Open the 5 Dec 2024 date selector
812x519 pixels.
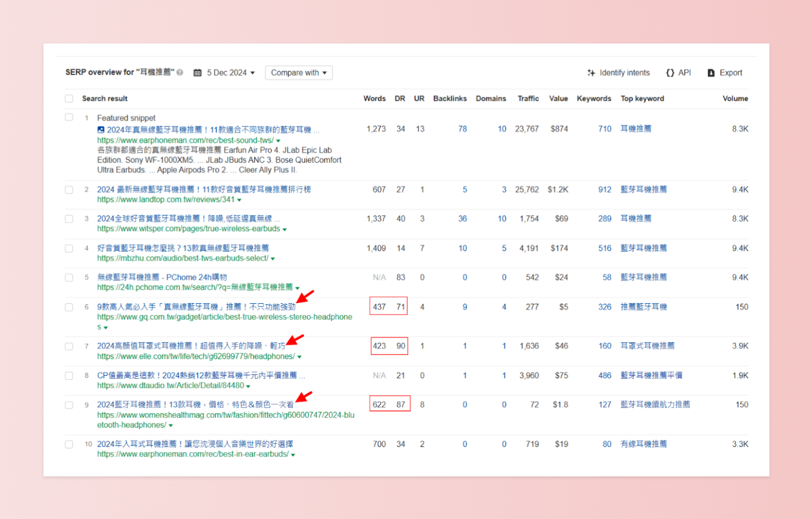pyautogui.click(x=227, y=72)
